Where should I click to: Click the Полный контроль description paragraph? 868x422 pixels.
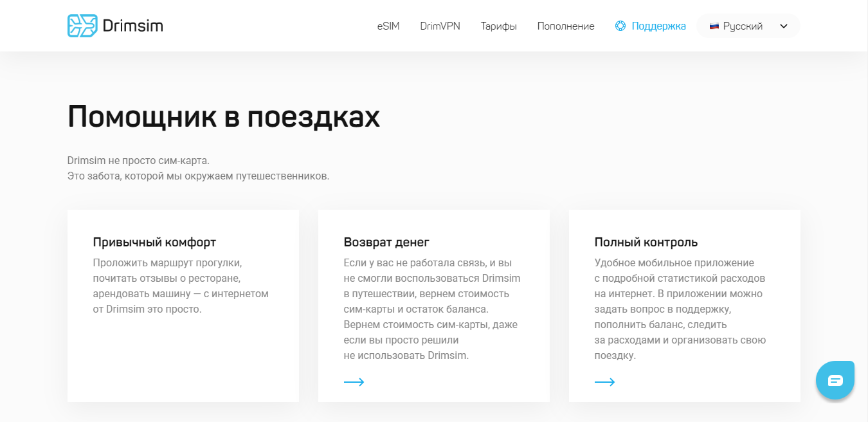[x=680, y=309]
